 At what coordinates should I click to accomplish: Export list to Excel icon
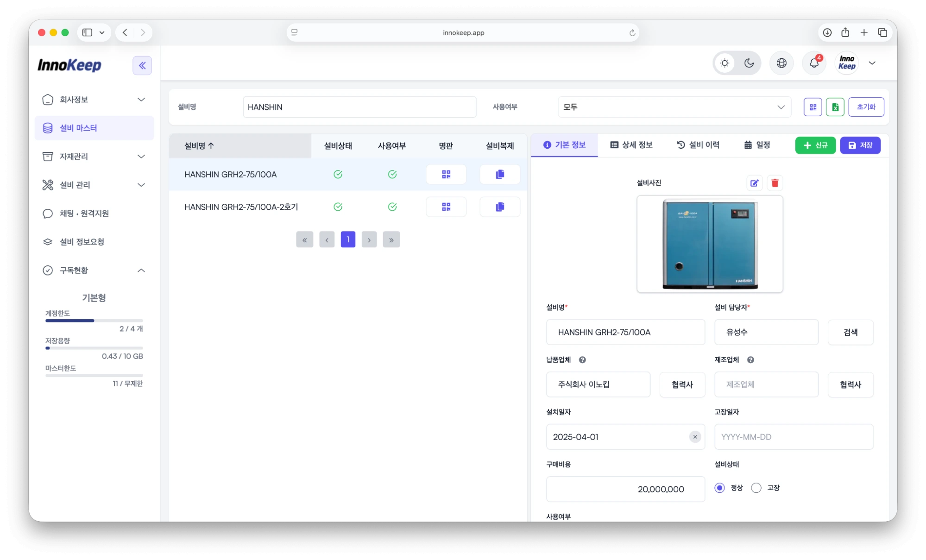click(x=835, y=107)
